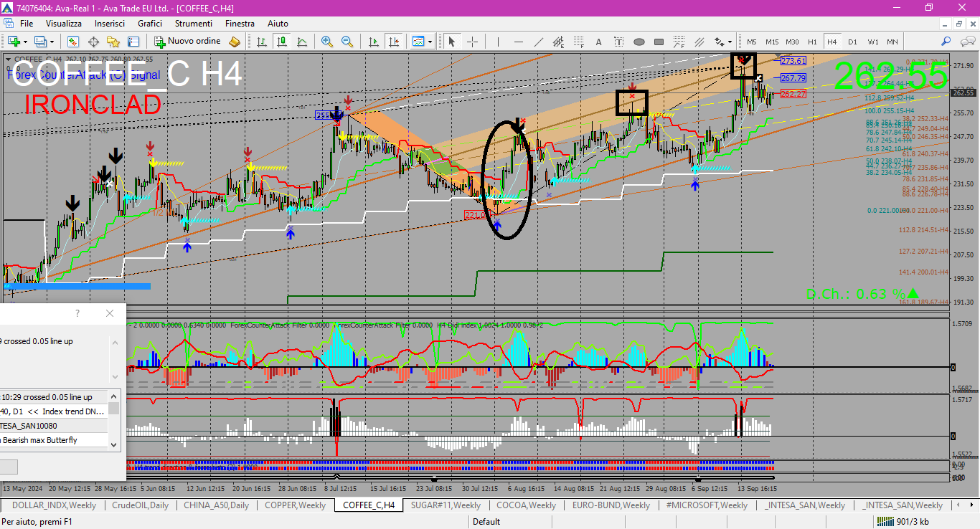
Task: Expand the Arrows objects dropdown
Action: click(x=730, y=42)
